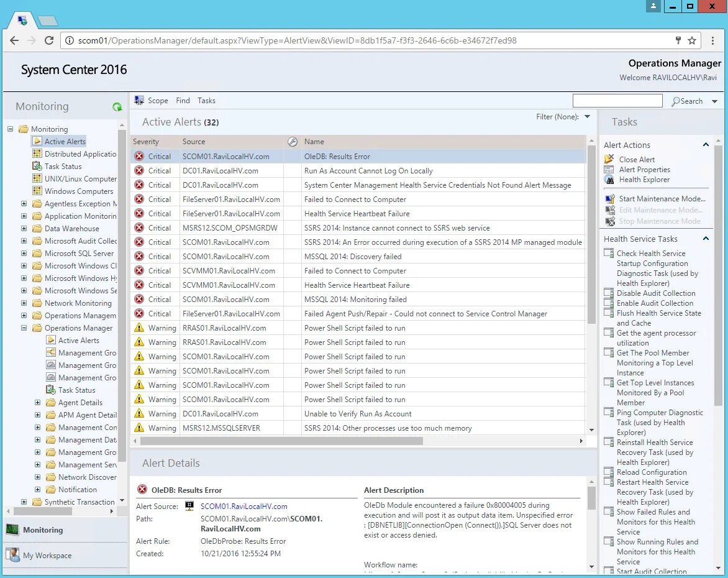Select Active Alerts under Monitoring root
The image size is (728, 578).
click(x=65, y=141)
